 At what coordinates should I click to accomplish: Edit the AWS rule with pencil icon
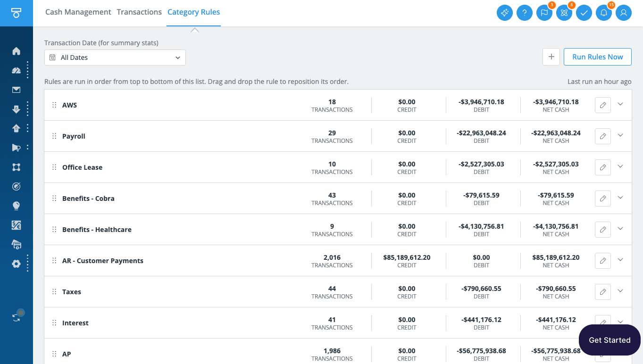click(602, 105)
